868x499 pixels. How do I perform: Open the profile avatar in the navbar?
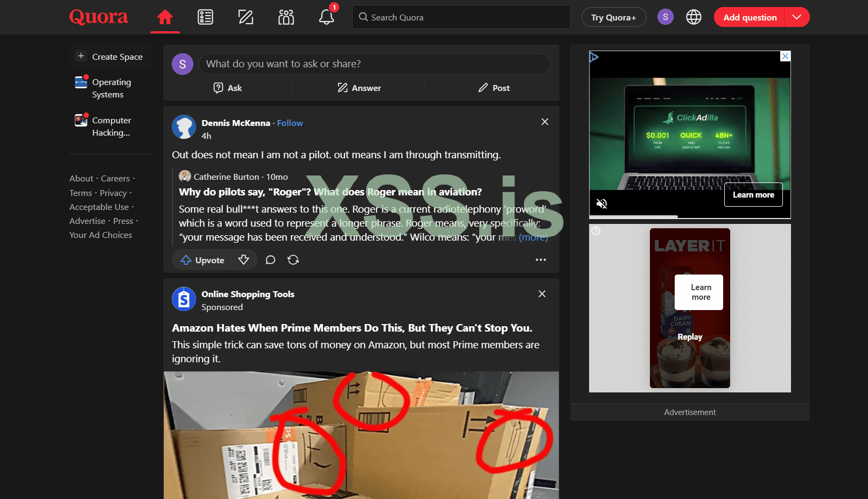[666, 17]
